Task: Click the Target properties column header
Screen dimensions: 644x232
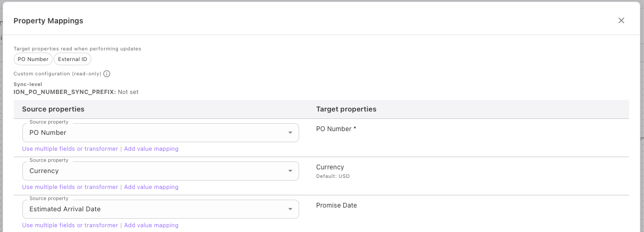Action: click(x=346, y=109)
